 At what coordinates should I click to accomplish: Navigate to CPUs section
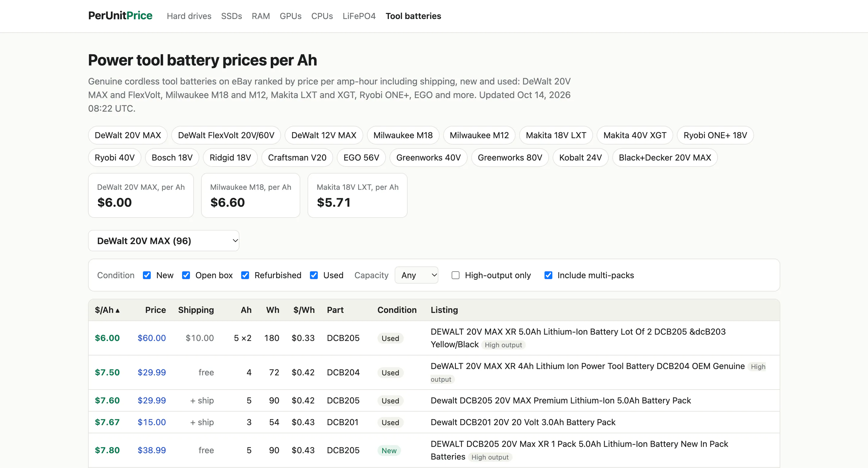point(322,16)
